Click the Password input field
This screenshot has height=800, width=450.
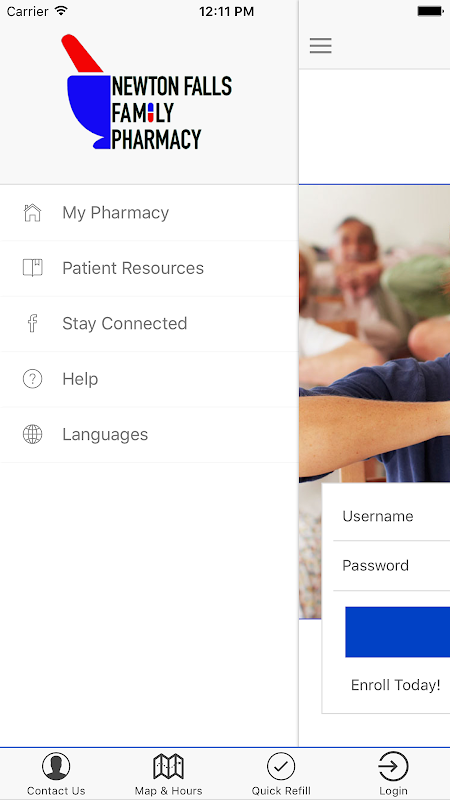click(x=391, y=566)
